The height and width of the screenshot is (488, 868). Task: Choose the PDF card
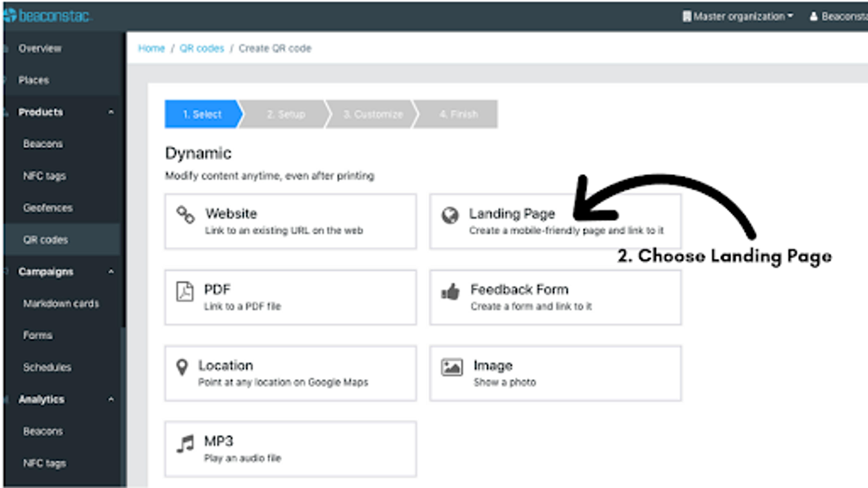coord(290,297)
